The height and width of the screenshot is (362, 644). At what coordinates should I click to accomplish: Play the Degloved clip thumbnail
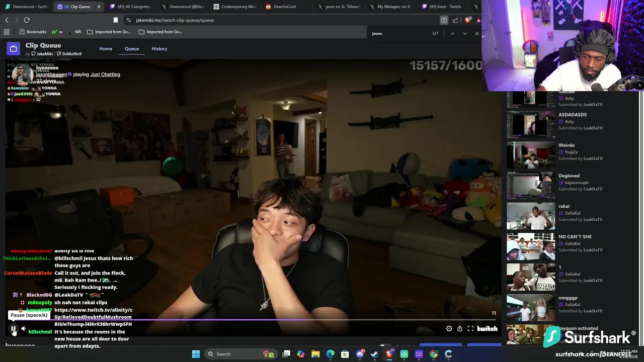[531, 186]
